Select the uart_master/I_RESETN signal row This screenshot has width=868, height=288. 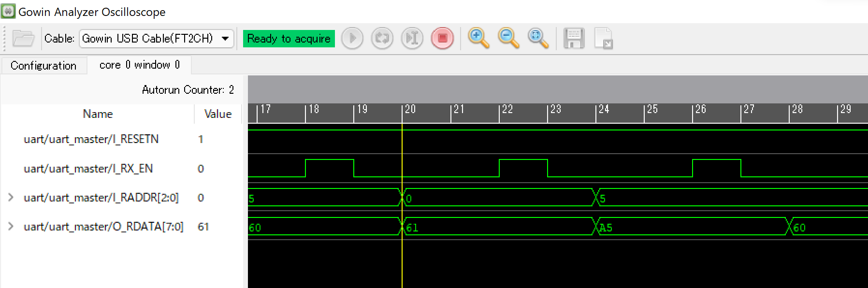(x=91, y=139)
